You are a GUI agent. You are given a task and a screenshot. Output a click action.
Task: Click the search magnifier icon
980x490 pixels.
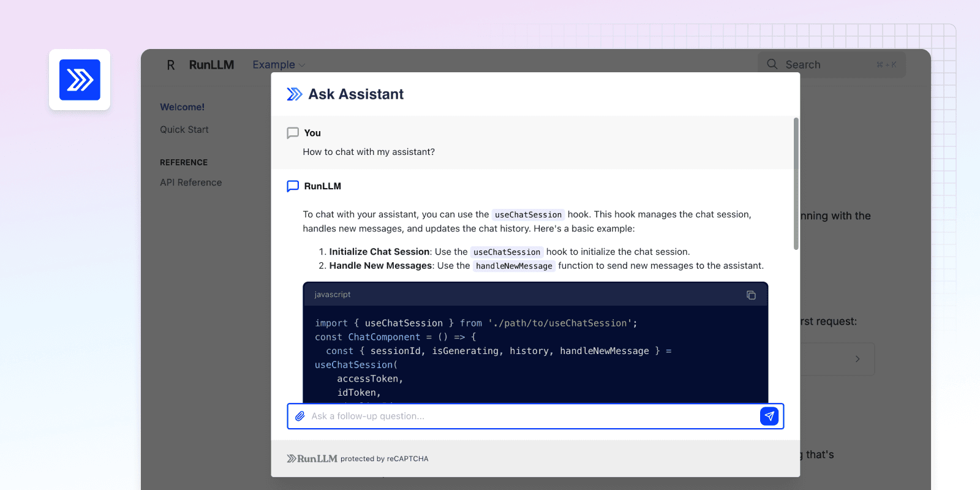[x=772, y=64]
